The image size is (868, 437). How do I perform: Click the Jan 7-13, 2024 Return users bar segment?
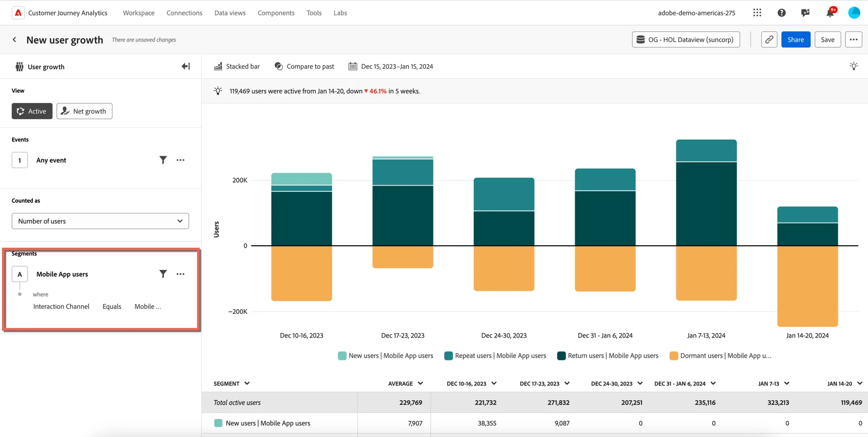pos(706,204)
